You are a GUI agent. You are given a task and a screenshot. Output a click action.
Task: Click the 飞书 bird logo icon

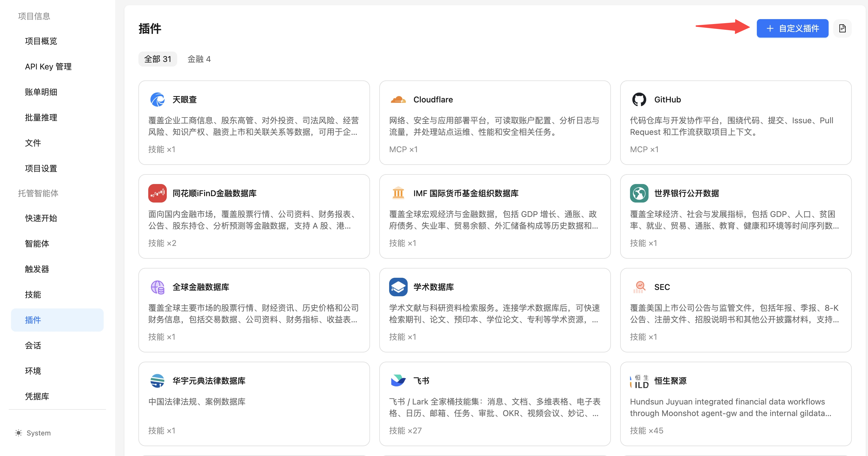click(398, 381)
